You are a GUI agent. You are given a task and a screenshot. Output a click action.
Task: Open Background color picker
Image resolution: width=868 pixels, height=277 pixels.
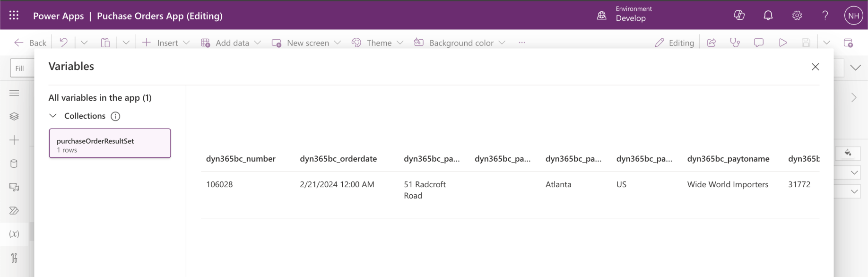[460, 43]
